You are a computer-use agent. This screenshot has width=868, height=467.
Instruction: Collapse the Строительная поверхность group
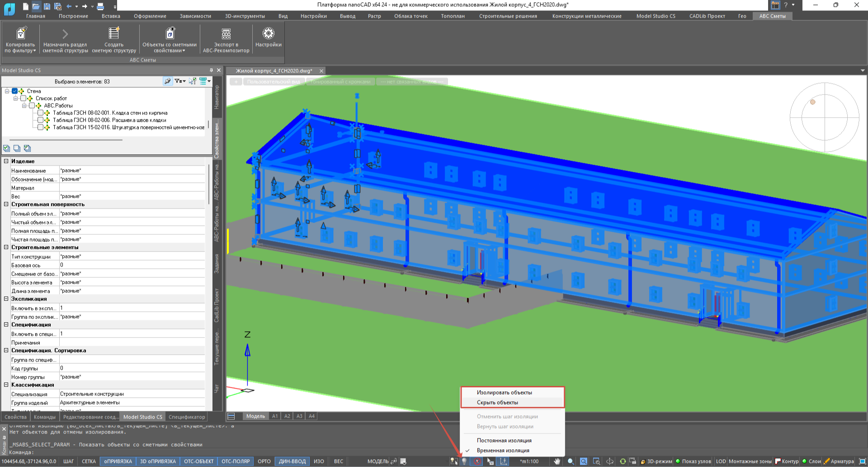point(6,204)
